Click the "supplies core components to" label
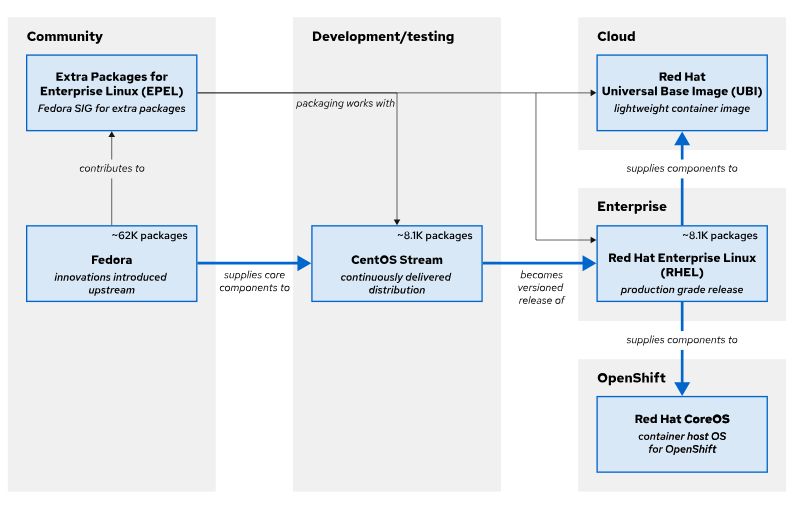This screenshot has width=794, height=510. click(x=256, y=281)
